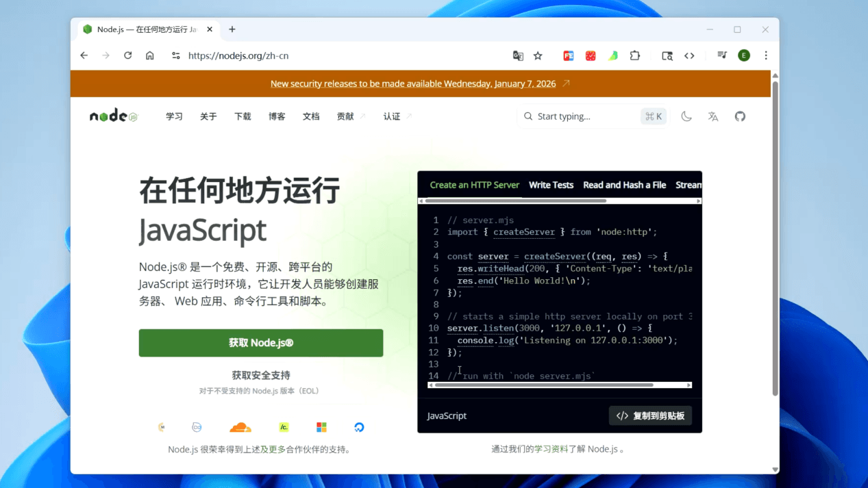Open the security releases banner link
The width and height of the screenshot is (868, 488).
pos(413,84)
